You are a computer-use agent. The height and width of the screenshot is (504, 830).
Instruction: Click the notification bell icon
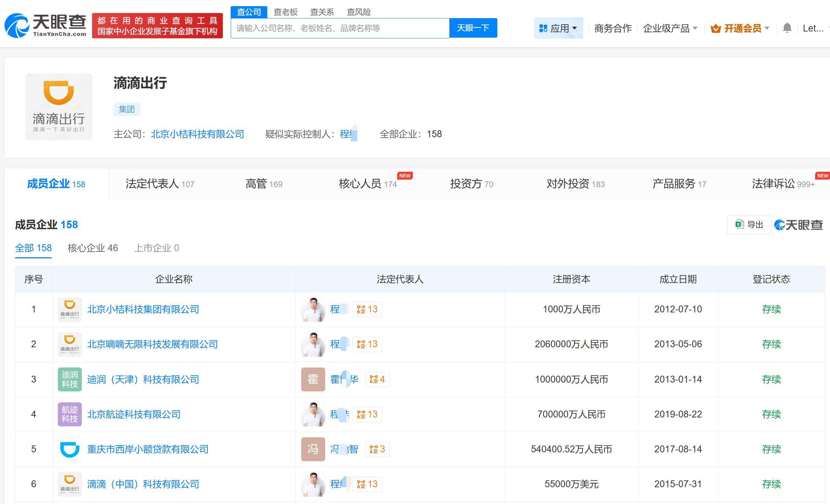(787, 28)
